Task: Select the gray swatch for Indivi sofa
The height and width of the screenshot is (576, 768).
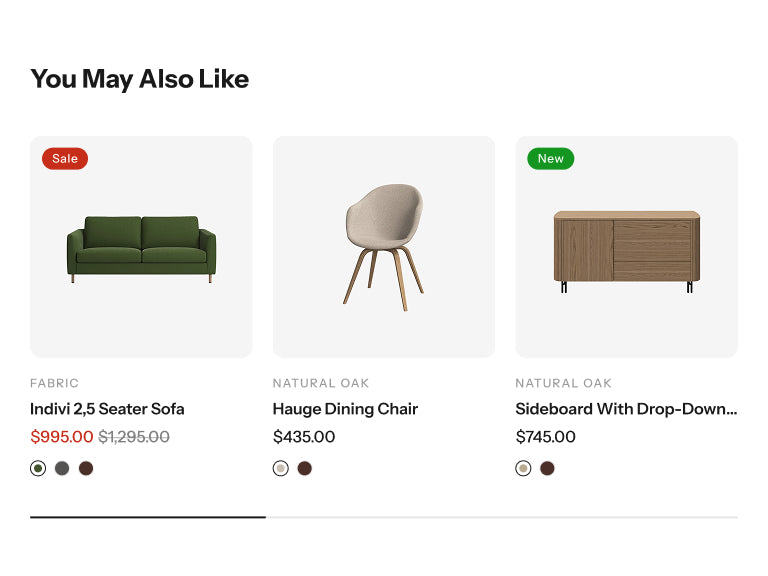Action: pyautogui.click(x=62, y=468)
